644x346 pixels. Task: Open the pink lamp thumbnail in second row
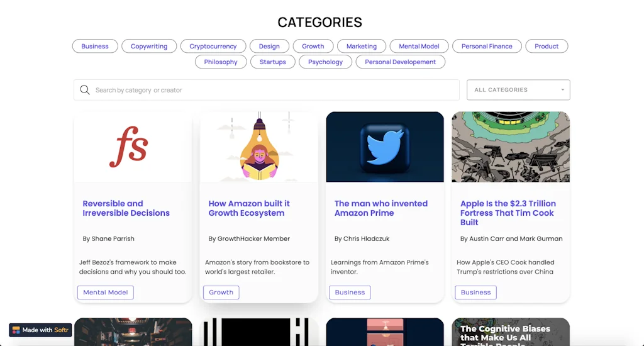pyautogui.click(x=385, y=332)
